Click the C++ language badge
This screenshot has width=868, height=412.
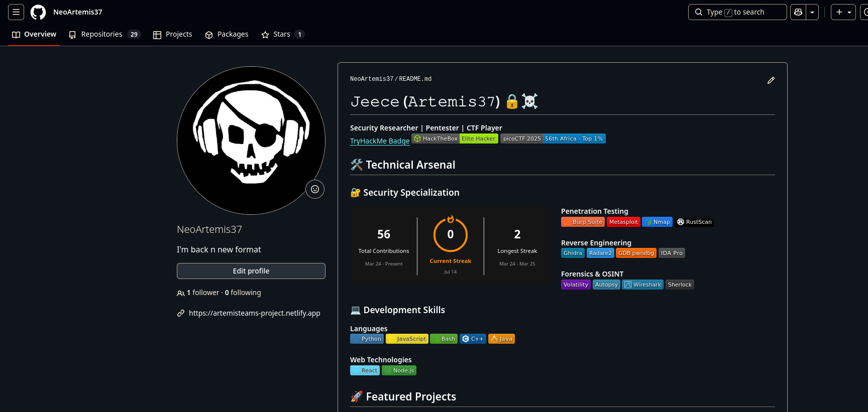[473, 339]
